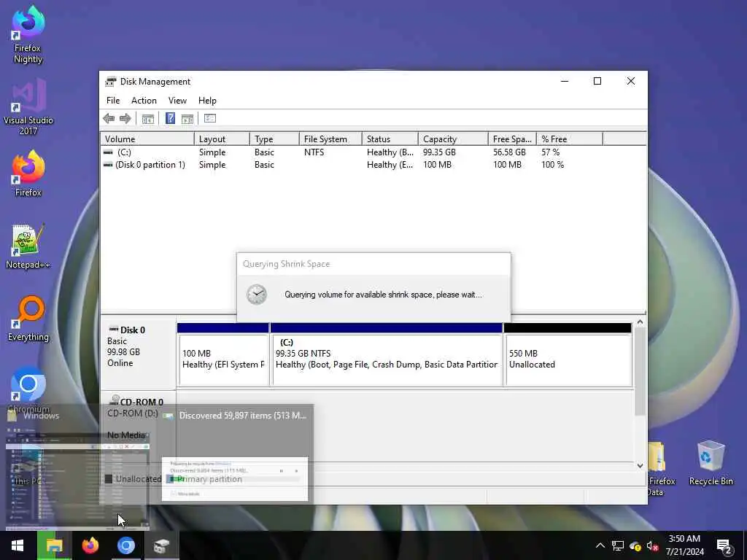
Task: Click Firefox taskbar icon
Action: point(90,545)
